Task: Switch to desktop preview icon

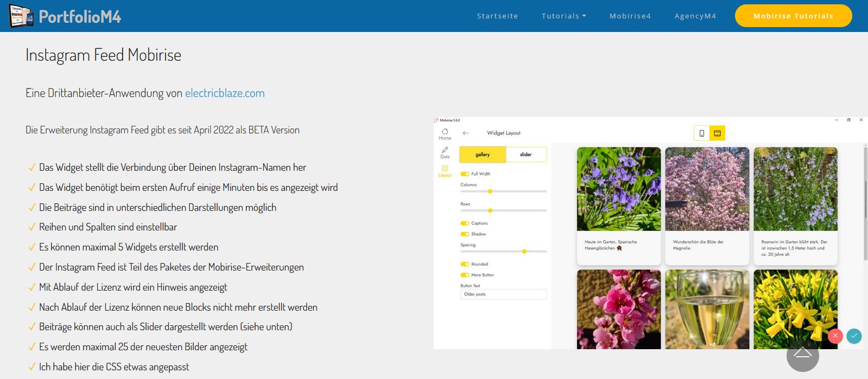Action: click(717, 133)
